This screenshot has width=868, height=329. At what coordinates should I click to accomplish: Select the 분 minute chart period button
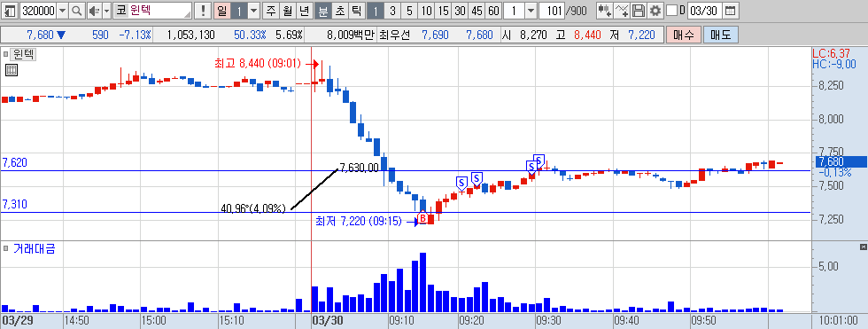coord(322,11)
